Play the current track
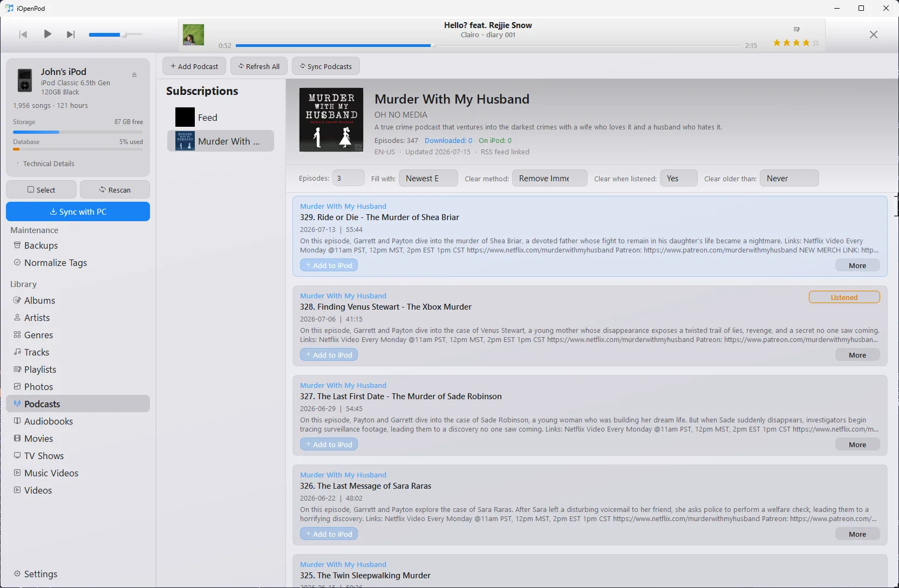This screenshot has width=899, height=588. click(x=47, y=34)
